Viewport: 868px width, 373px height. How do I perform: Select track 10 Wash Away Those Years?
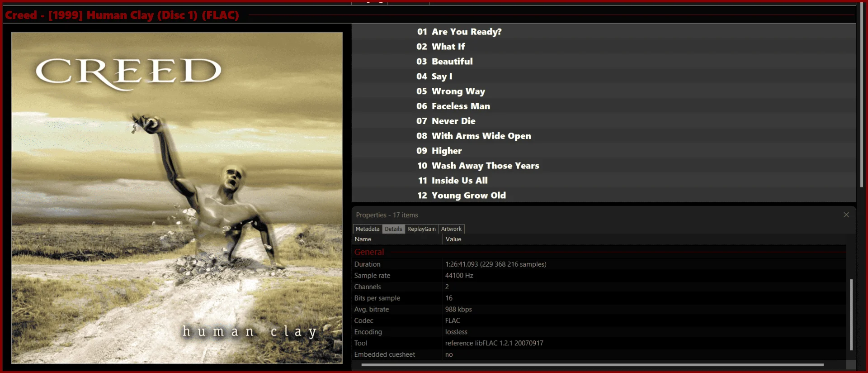(x=604, y=166)
